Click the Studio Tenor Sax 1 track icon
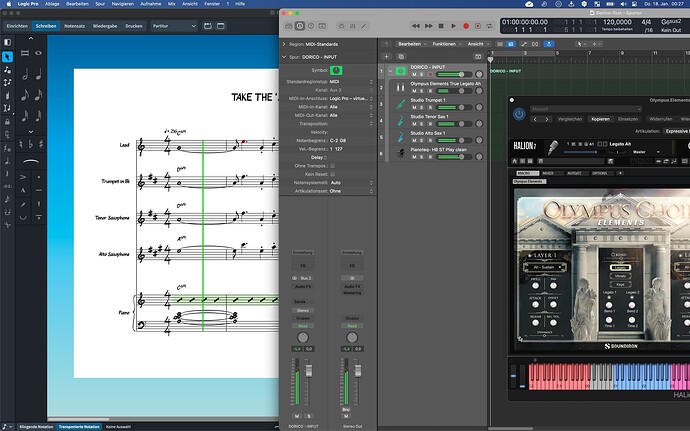The width and height of the screenshot is (690, 431). click(400, 120)
